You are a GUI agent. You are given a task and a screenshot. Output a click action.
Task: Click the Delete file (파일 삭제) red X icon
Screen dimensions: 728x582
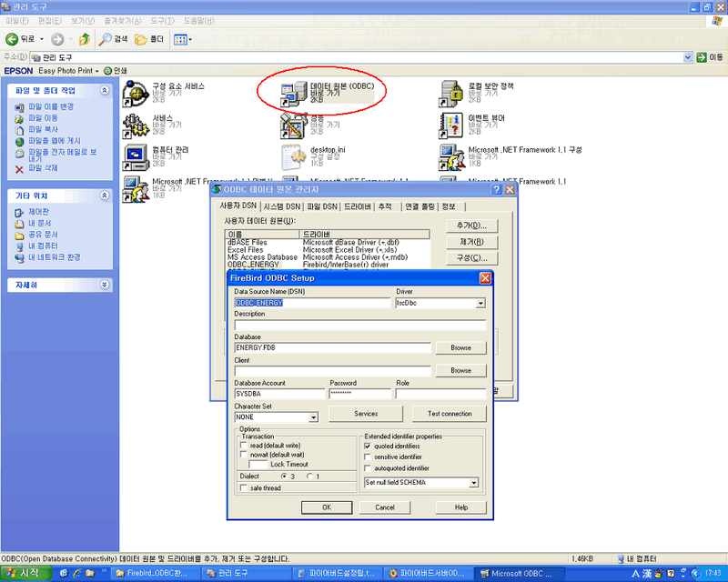click(x=19, y=169)
